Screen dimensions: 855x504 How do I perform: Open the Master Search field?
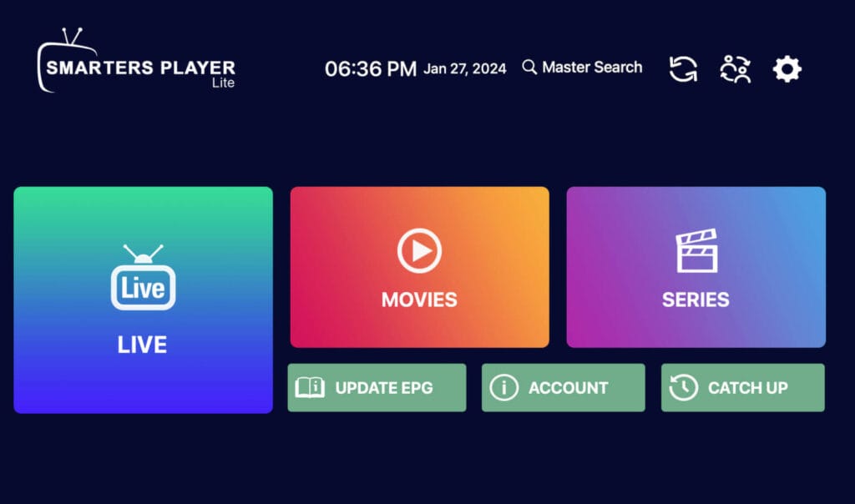pos(592,68)
